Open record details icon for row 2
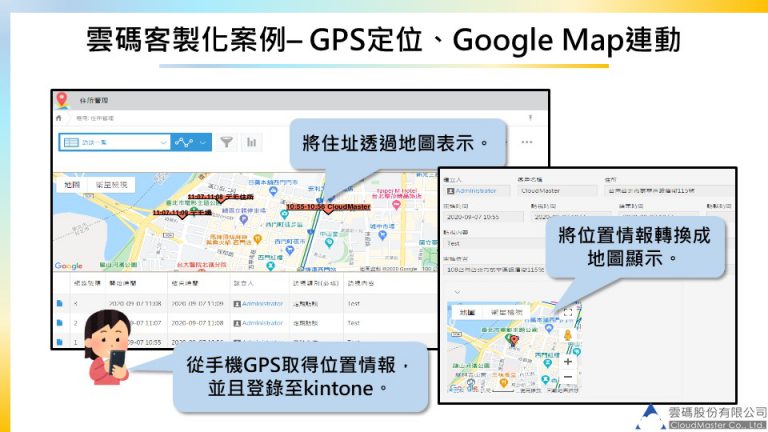768x432 pixels. (60, 323)
